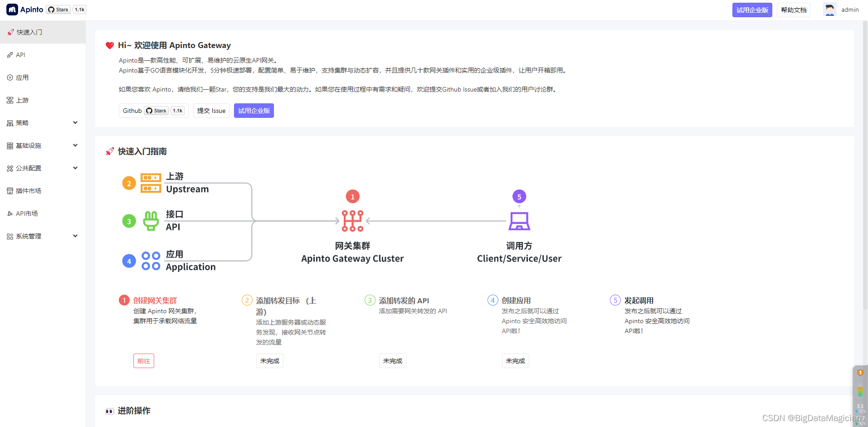This screenshot has width=868, height=427.
Task: Click the 上游 Upstream diagram label
Action: [x=187, y=183]
